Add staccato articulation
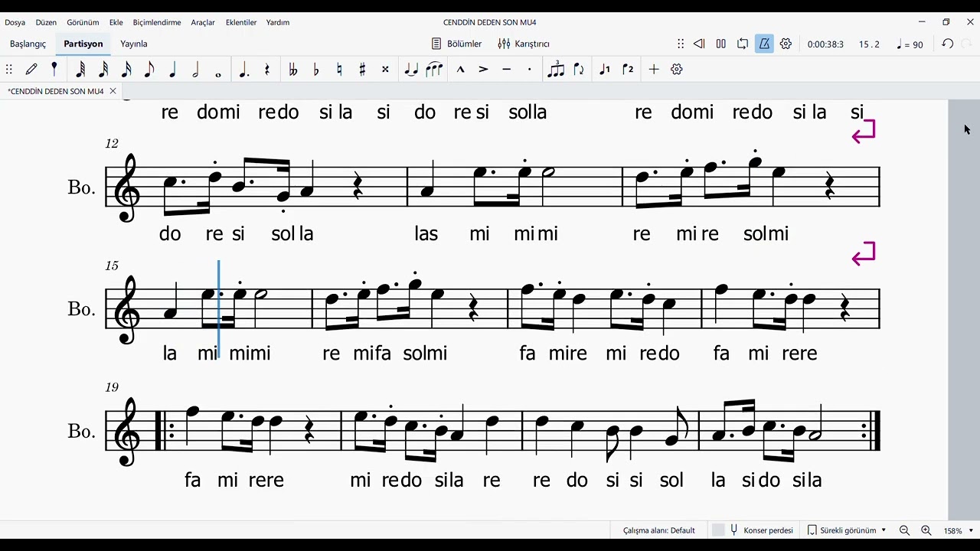The height and width of the screenshot is (551, 980). click(529, 69)
